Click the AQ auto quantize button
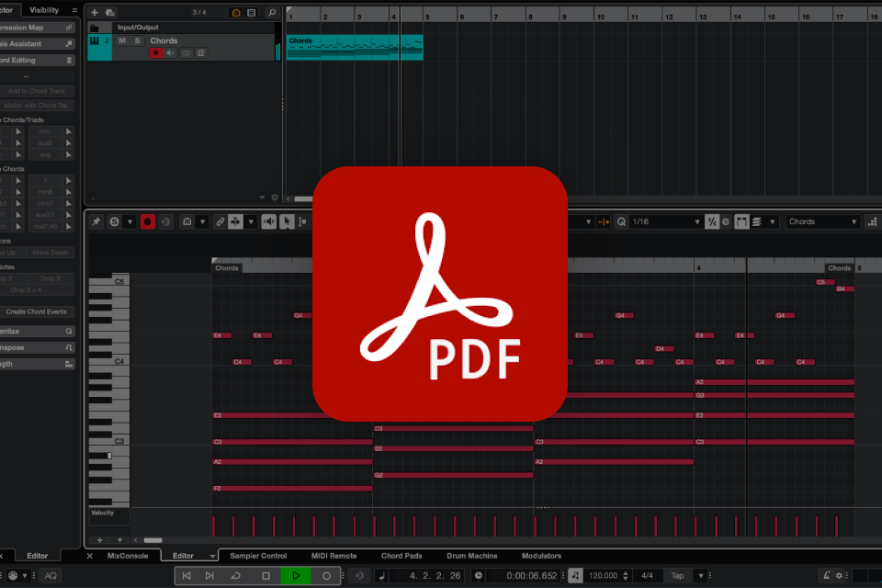Screen dimensions: 882x588 click(x=51, y=576)
